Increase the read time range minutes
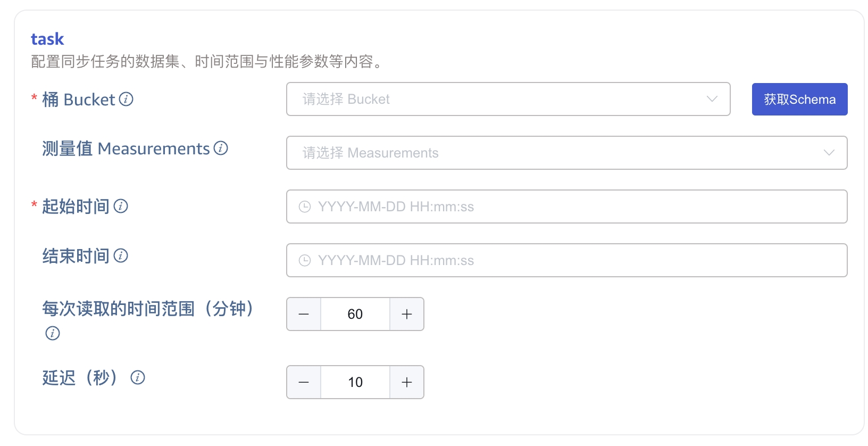The image size is (868, 446). (407, 314)
